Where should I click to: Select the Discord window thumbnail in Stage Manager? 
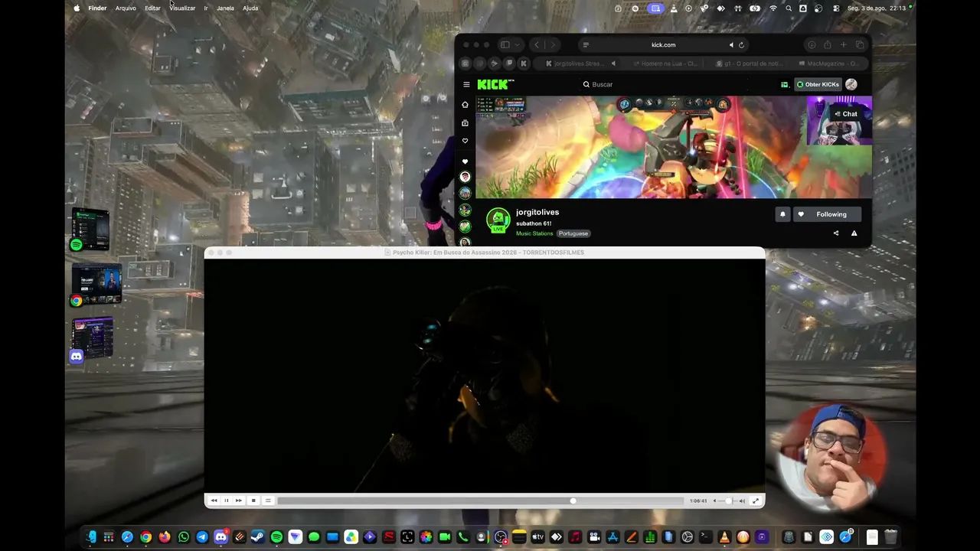coord(92,340)
